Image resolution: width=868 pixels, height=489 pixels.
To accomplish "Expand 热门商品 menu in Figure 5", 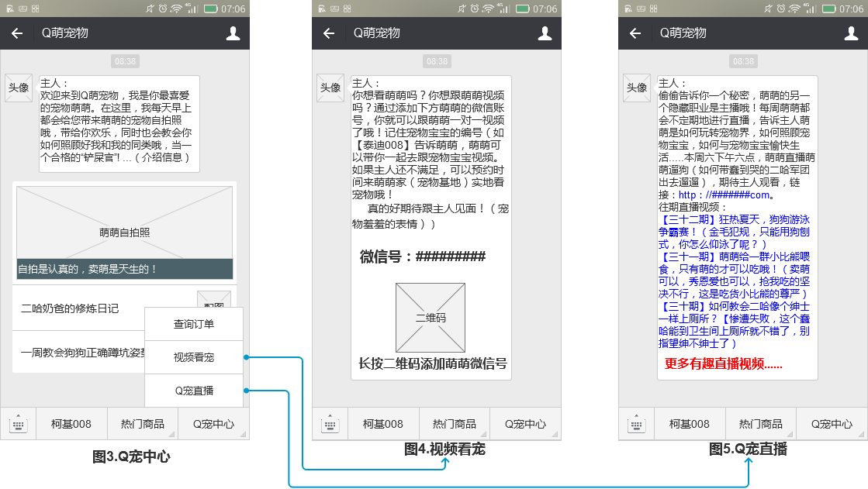I will point(761,424).
